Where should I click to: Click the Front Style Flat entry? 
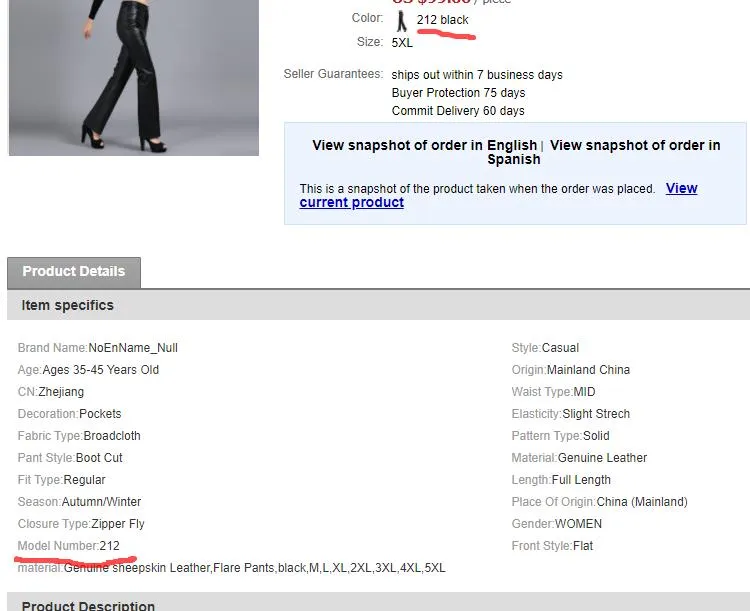tap(555, 546)
